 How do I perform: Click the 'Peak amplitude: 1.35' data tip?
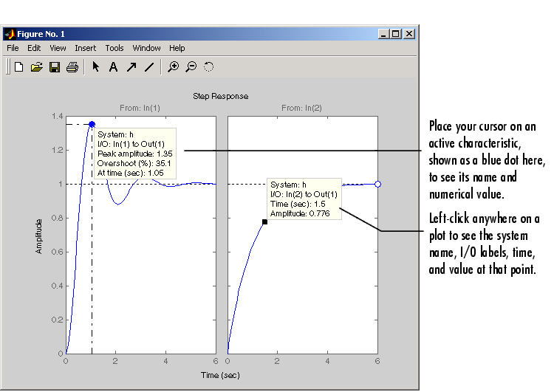click(135, 154)
